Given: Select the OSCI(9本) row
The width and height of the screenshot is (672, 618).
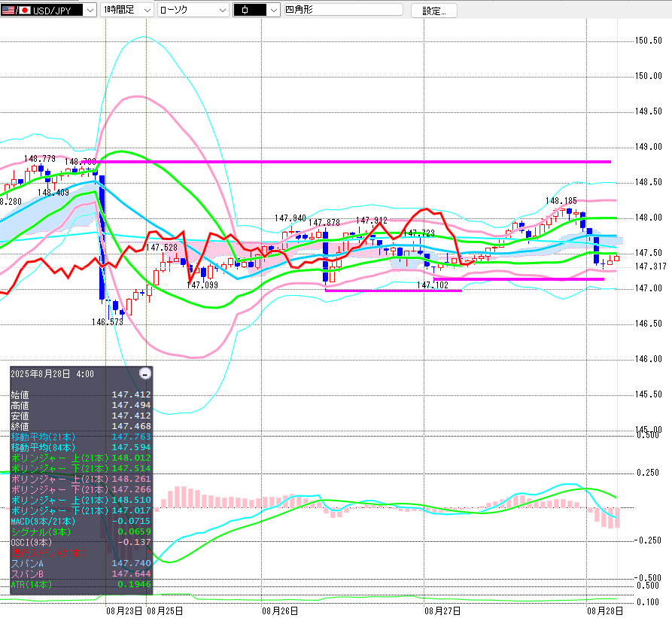Looking at the screenshot, I should [81, 542].
